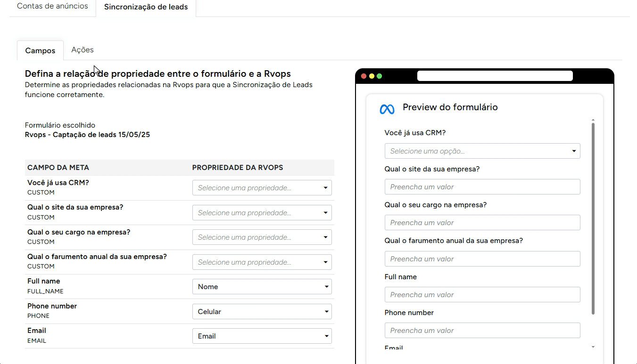This screenshot has width=637, height=364.
Task: Click the green dot in preview window
Action: pos(379,76)
